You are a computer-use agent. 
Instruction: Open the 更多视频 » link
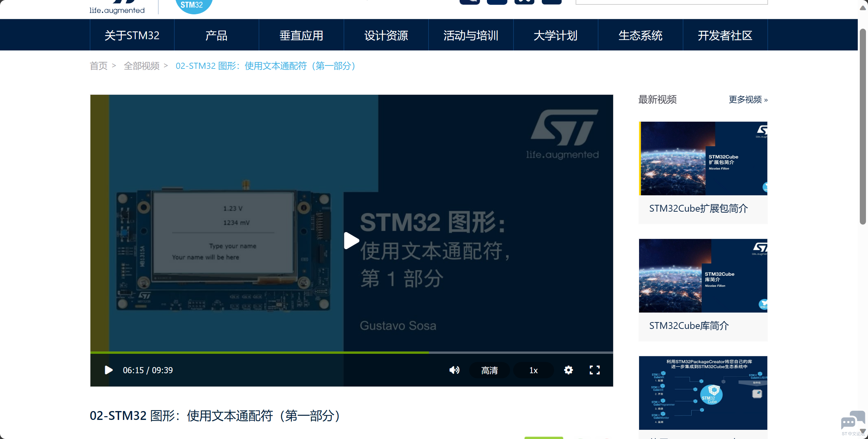pos(748,100)
